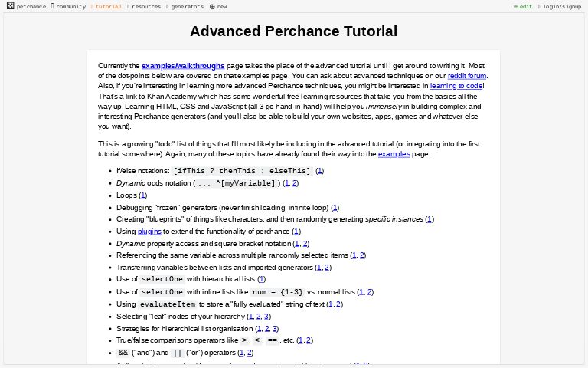Viewport: 588px width, 368px height.
Task: Click the || operator code snippet
Action: pyautogui.click(x=178, y=353)
